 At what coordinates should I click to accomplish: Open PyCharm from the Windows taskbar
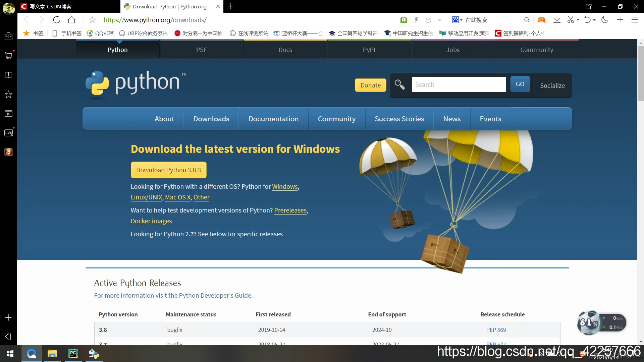point(73,354)
